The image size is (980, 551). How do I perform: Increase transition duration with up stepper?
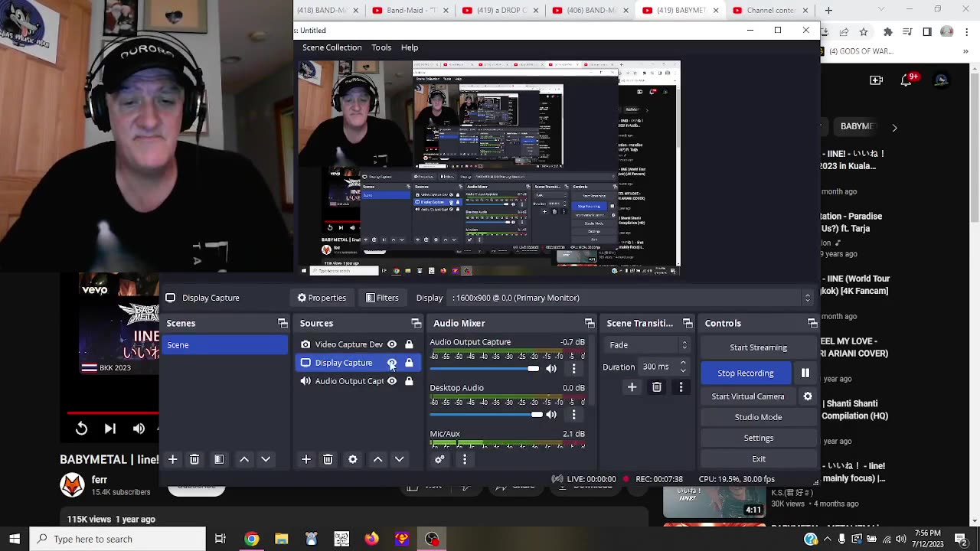[683, 363]
